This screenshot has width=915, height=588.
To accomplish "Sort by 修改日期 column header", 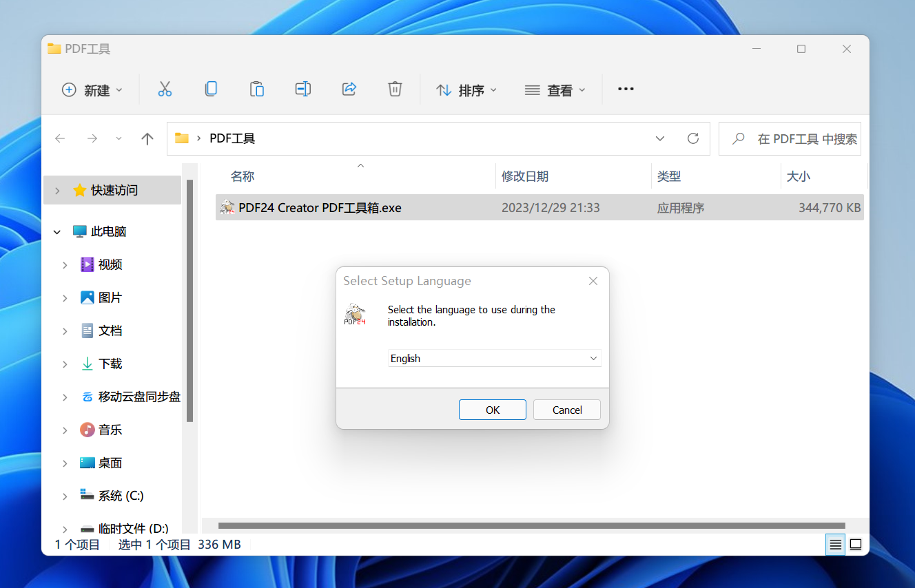I will tap(525, 176).
